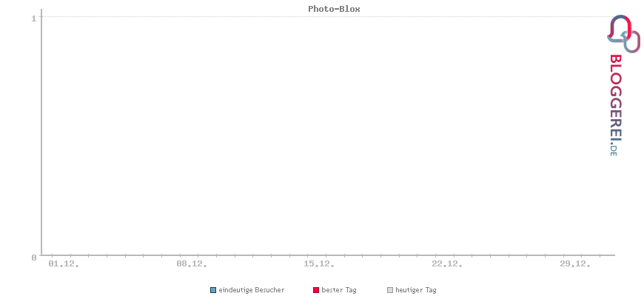Click the gray heutiger Tag legend swatch

click(x=390, y=290)
